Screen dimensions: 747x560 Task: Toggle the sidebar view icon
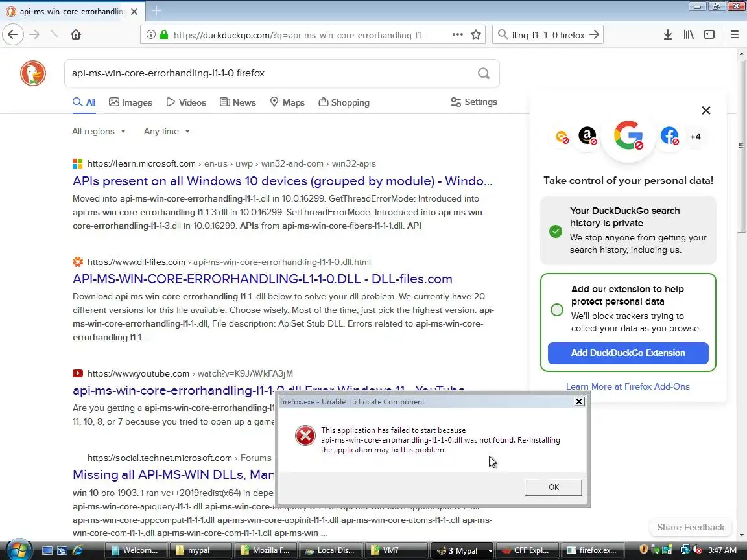[x=709, y=34]
